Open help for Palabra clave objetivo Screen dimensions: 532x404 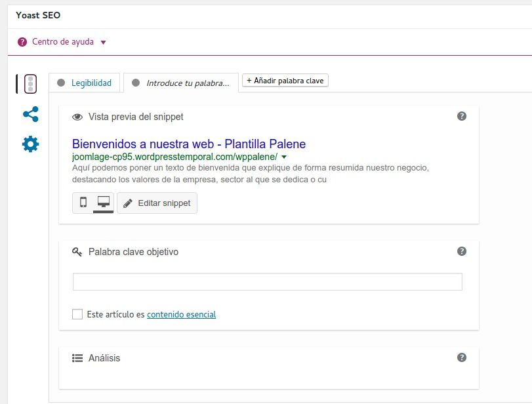pyautogui.click(x=461, y=251)
